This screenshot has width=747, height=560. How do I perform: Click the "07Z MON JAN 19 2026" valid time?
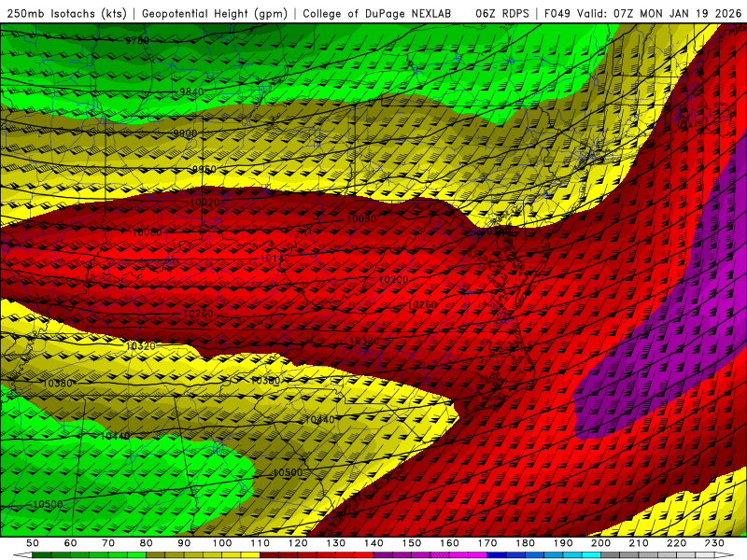click(x=678, y=14)
